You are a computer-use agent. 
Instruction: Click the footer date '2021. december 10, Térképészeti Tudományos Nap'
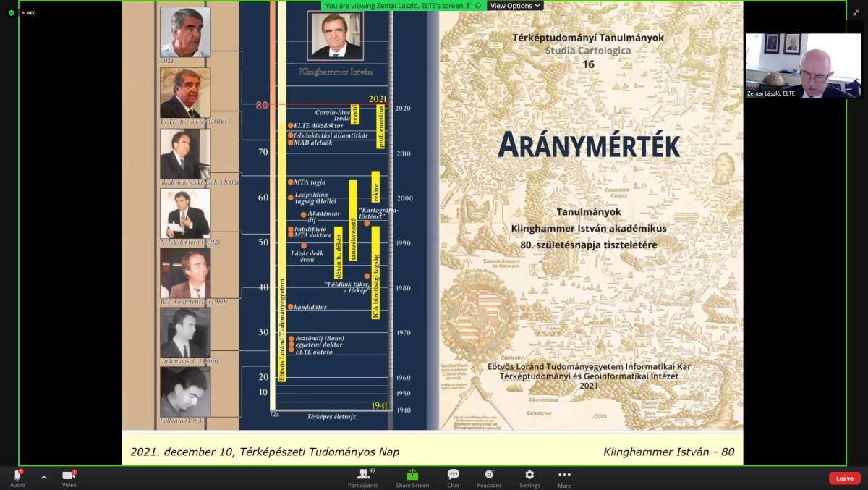click(x=265, y=452)
